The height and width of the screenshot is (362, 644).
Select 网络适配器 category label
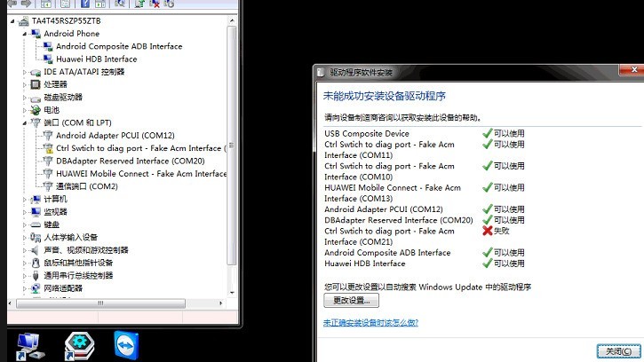63,288
